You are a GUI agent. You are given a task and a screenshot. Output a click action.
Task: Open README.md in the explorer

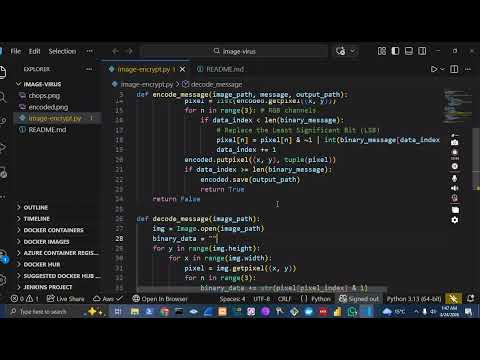(47, 130)
